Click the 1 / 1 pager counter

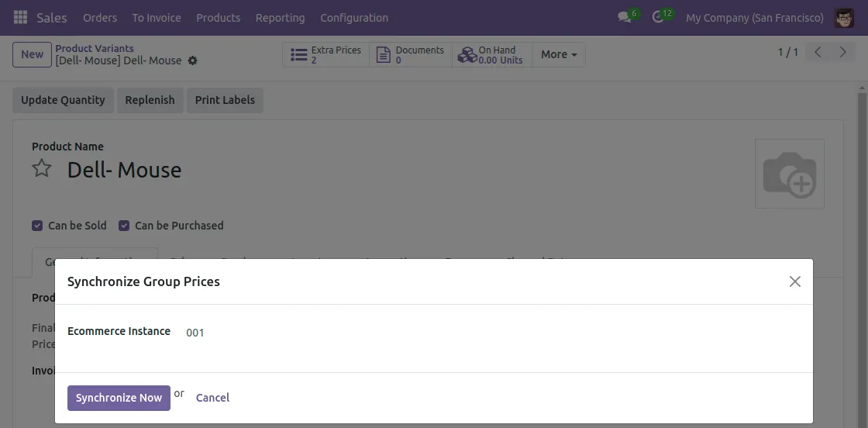pos(788,53)
